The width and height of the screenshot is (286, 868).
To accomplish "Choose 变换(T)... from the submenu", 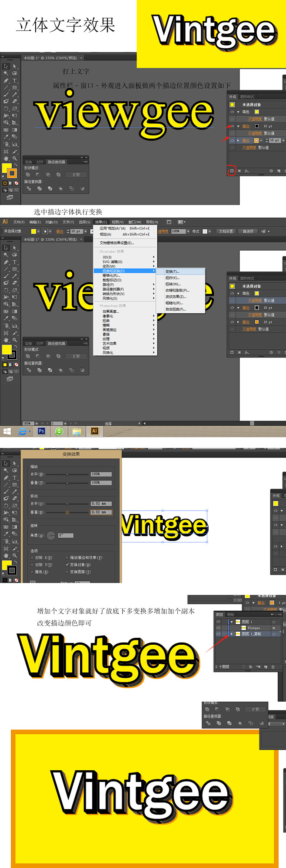I will [x=173, y=272].
